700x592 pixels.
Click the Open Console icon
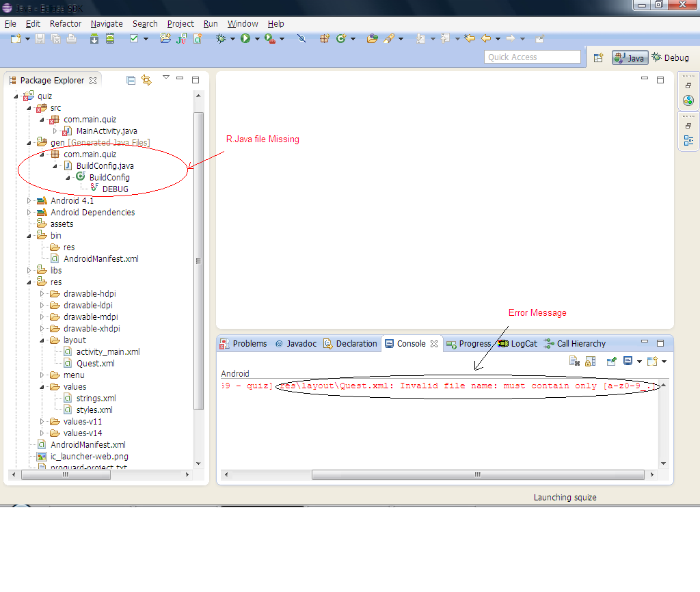click(x=652, y=361)
